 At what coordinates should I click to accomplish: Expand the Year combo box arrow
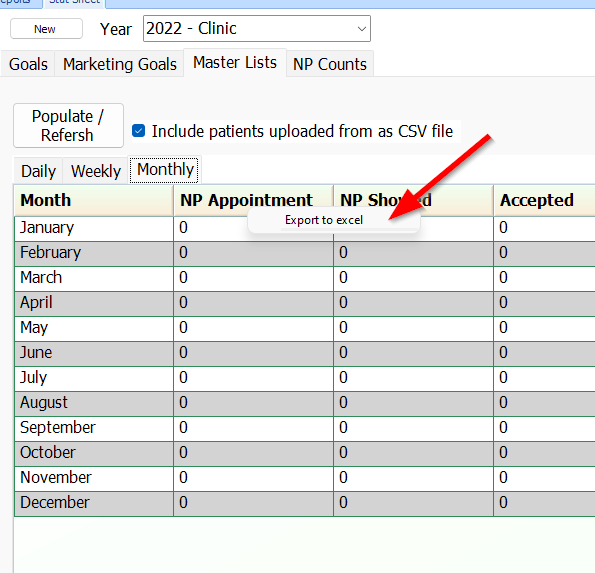(x=362, y=29)
